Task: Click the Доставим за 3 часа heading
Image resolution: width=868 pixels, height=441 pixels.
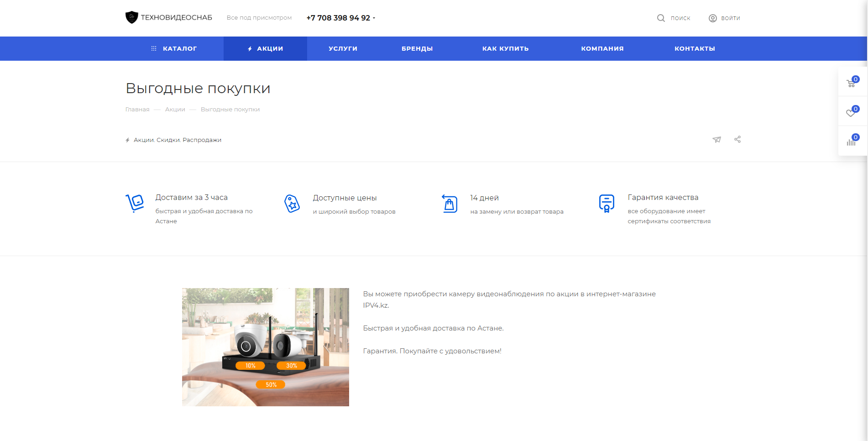Action: pyautogui.click(x=191, y=197)
